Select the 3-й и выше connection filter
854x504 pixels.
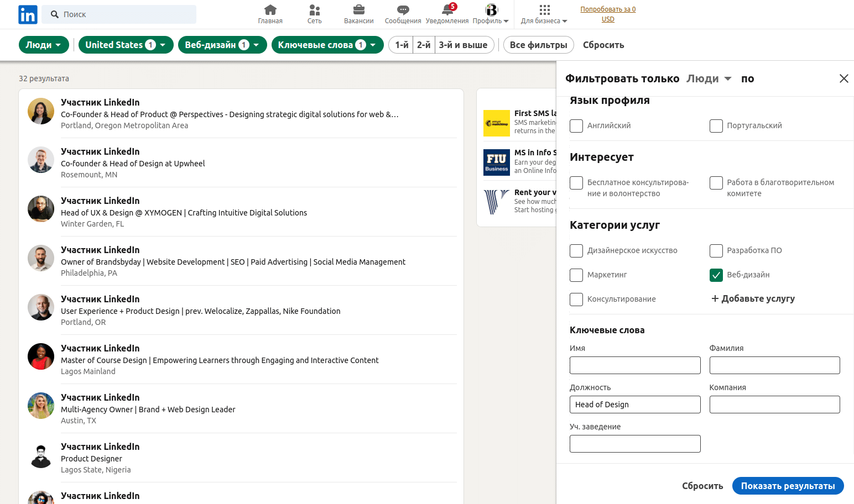click(x=463, y=45)
